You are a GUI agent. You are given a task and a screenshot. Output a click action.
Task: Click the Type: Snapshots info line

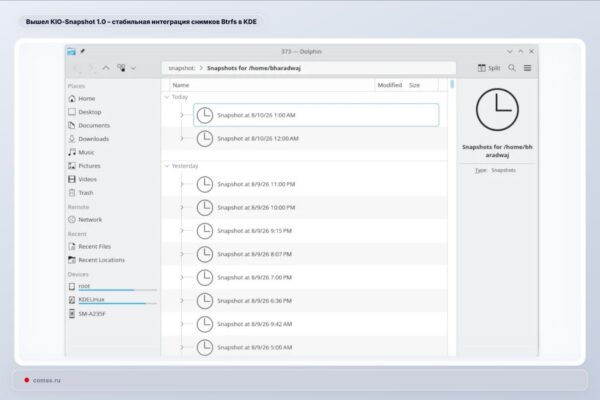pos(496,170)
